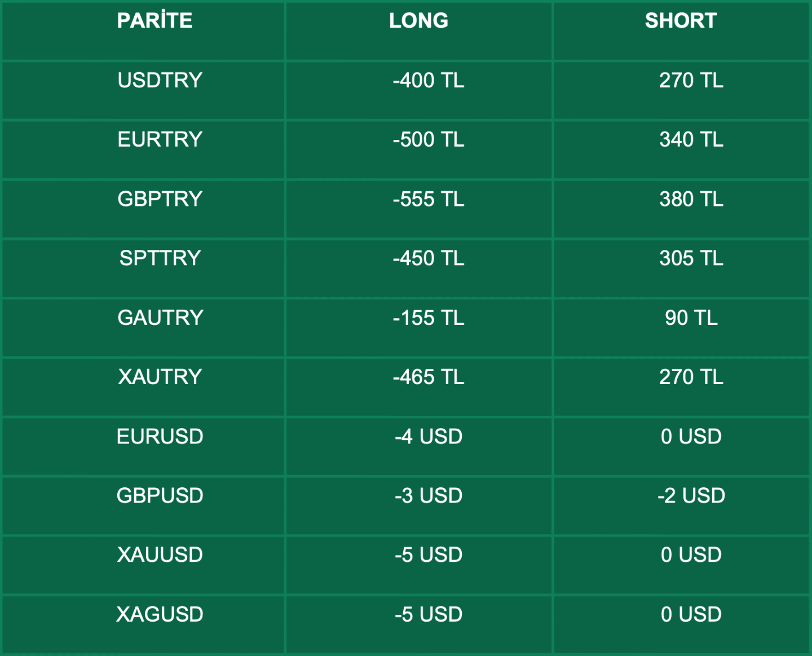Click the GBPUSD pair name
812x656 pixels.
pyautogui.click(x=160, y=496)
